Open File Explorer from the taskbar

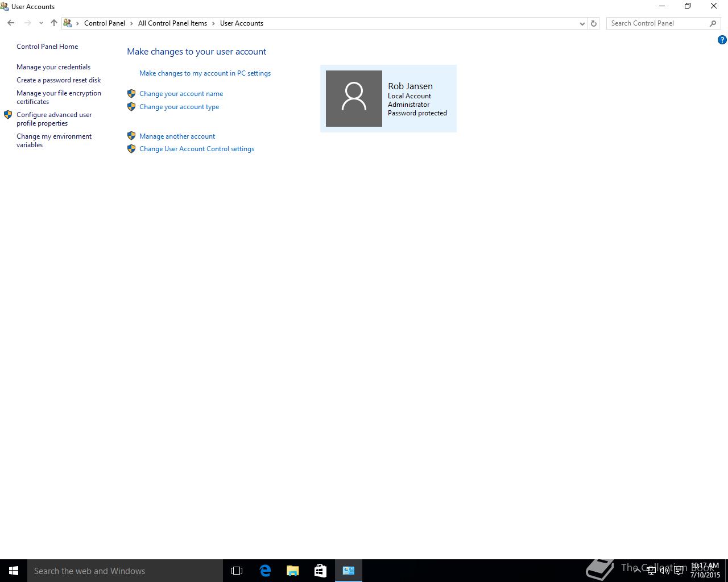tap(292, 571)
